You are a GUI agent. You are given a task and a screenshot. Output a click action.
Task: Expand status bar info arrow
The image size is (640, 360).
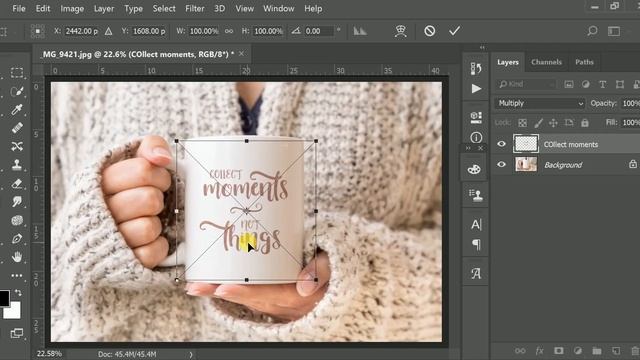coord(191,354)
